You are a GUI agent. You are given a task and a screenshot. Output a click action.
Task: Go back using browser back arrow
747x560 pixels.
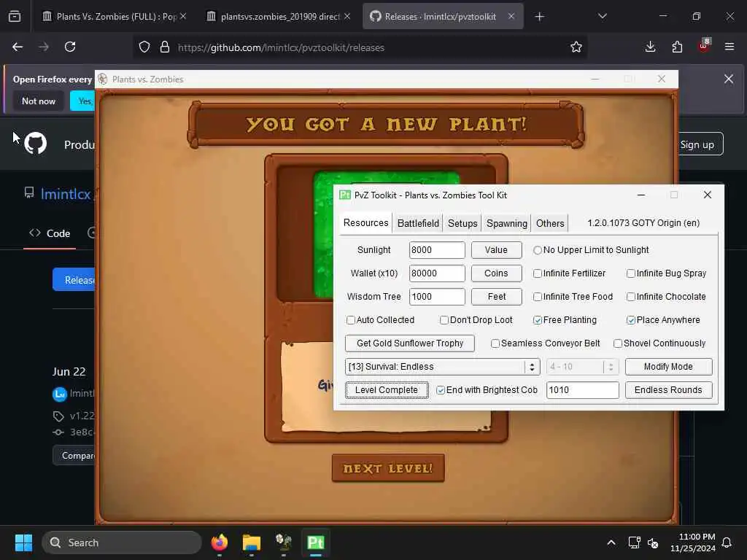18,47
